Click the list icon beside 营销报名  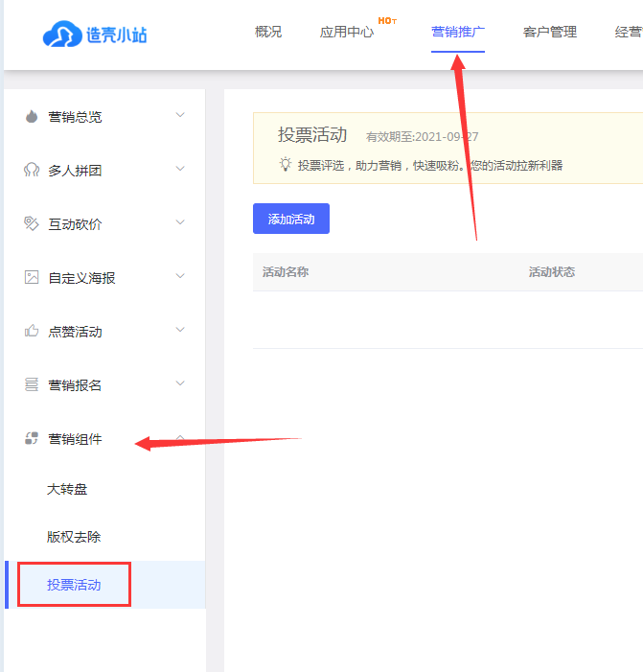coord(32,384)
